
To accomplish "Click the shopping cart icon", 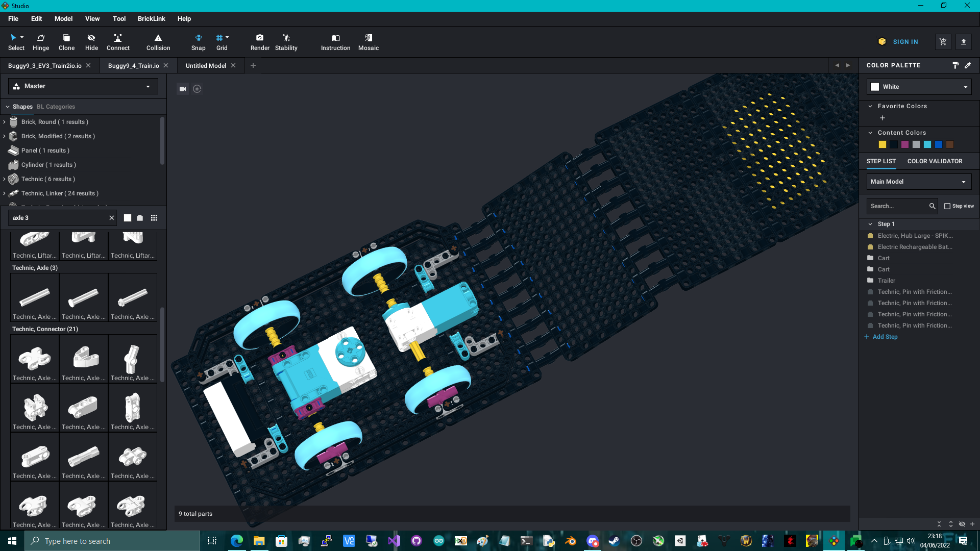I will [943, 42].
